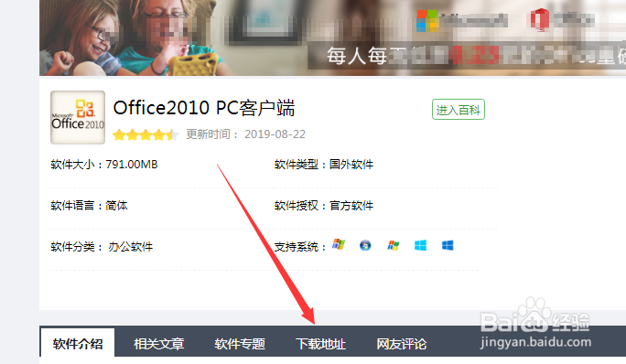626x364 pixels.
Task: Click the 支持系统 label
Action: point(300,247)
